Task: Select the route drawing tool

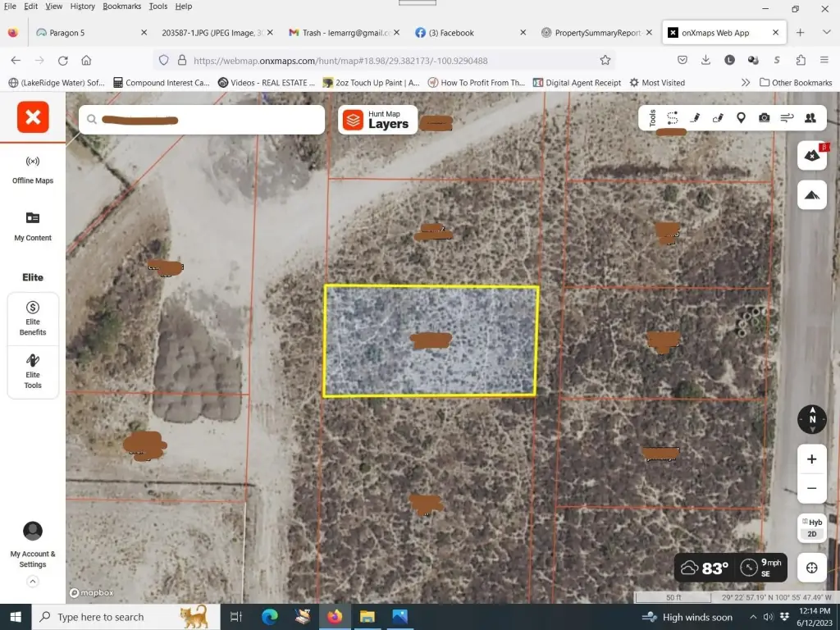Action: tap(673, 118)
